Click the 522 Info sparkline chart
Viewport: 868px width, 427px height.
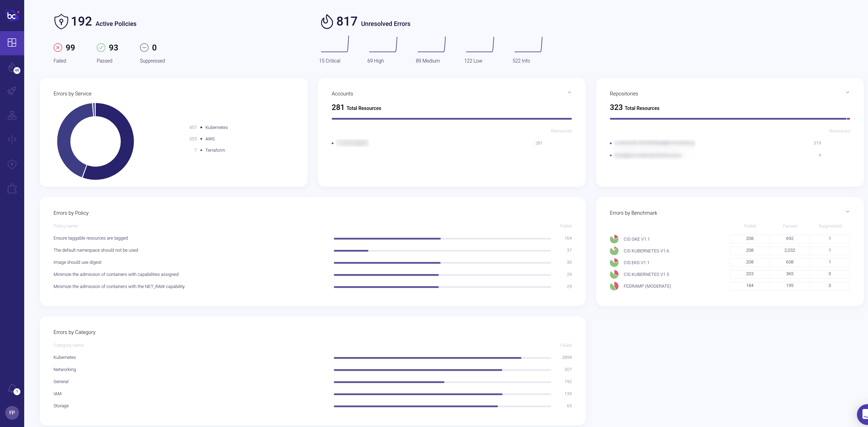pos(528,44)
